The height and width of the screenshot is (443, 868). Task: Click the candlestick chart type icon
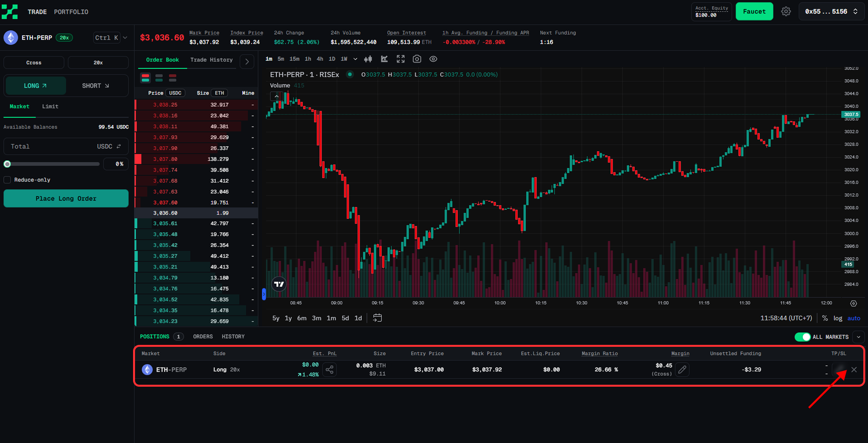click(x=368, y=59)
